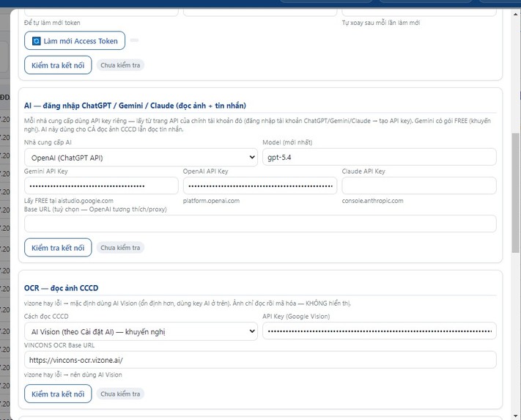Screen dimensions: 521x420
Task: Click Lấy FREE tại aistudio.google.com hint
Action: click(69, 201)
